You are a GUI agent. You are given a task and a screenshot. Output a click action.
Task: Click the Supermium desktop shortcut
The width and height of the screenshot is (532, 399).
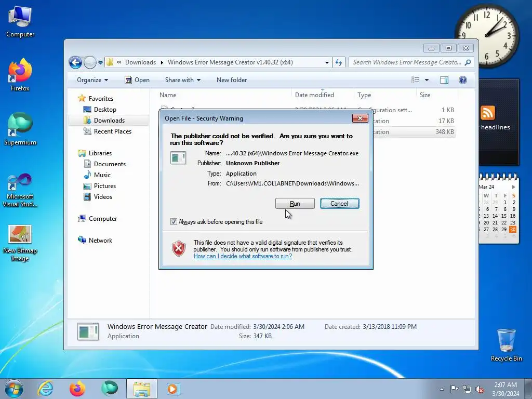click(x=20, y=129)
